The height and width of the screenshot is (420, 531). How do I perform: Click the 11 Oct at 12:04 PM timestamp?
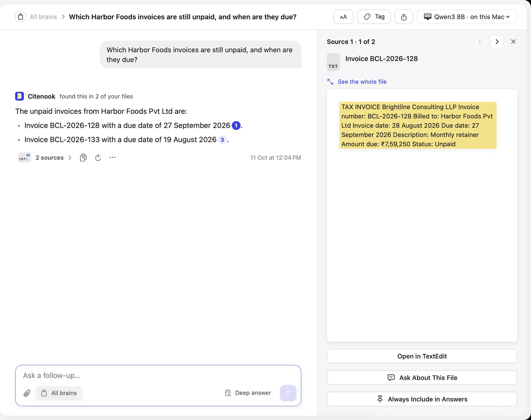pyautogui.click(x=275, y=158)
